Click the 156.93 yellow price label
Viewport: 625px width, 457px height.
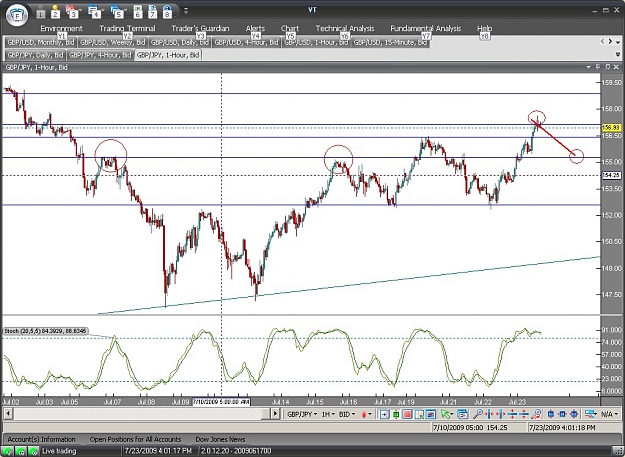(x=611, y=127)
